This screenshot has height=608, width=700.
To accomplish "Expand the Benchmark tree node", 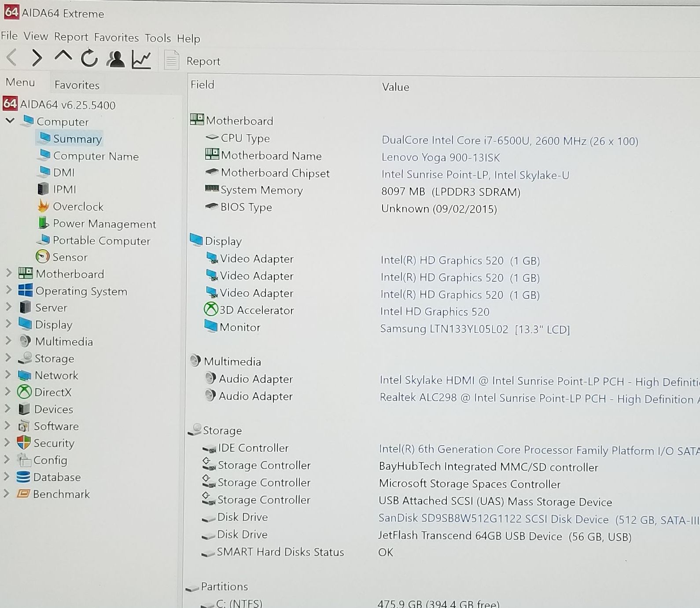I will point(7,494).
